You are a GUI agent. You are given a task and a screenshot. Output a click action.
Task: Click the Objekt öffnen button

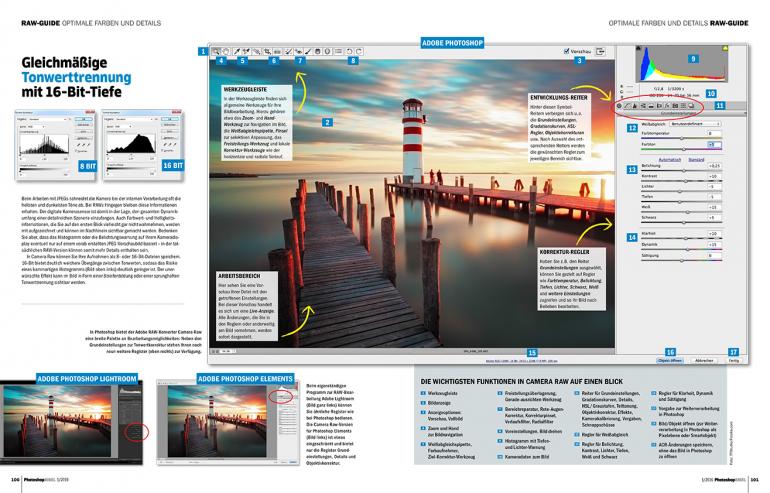coord(670,360)
